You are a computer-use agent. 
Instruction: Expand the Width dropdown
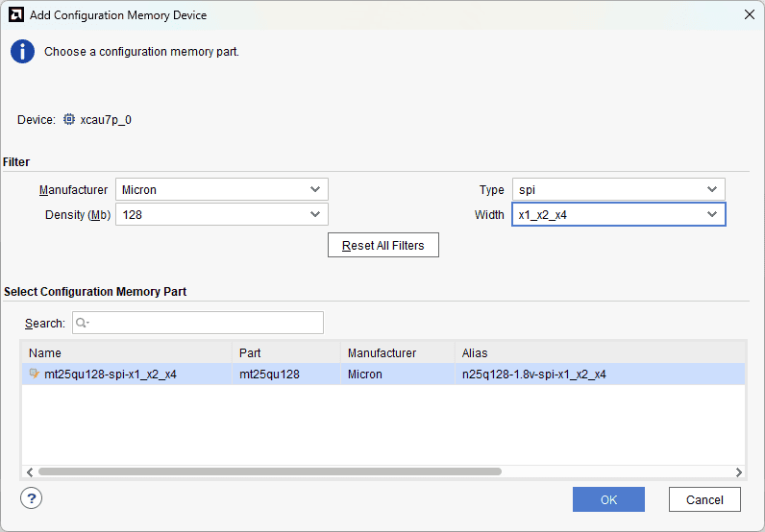618,215
